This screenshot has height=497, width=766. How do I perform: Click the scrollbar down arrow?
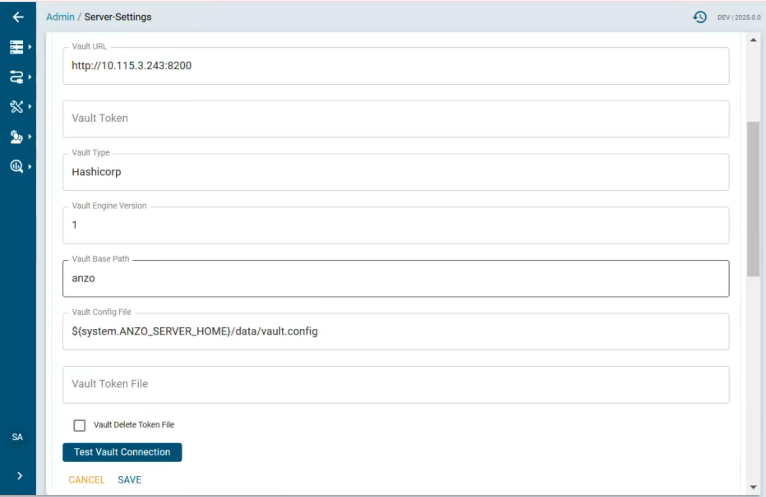pyautogui.click(x=753, y=487)
